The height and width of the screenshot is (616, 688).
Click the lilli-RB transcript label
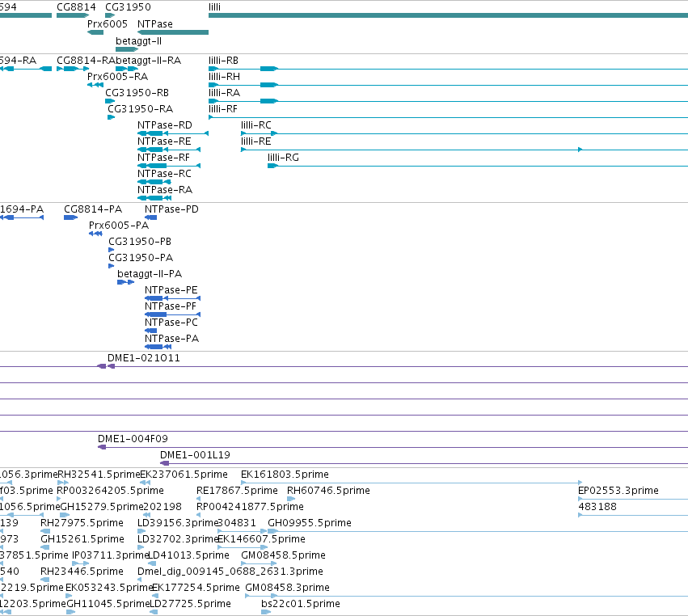223,60
